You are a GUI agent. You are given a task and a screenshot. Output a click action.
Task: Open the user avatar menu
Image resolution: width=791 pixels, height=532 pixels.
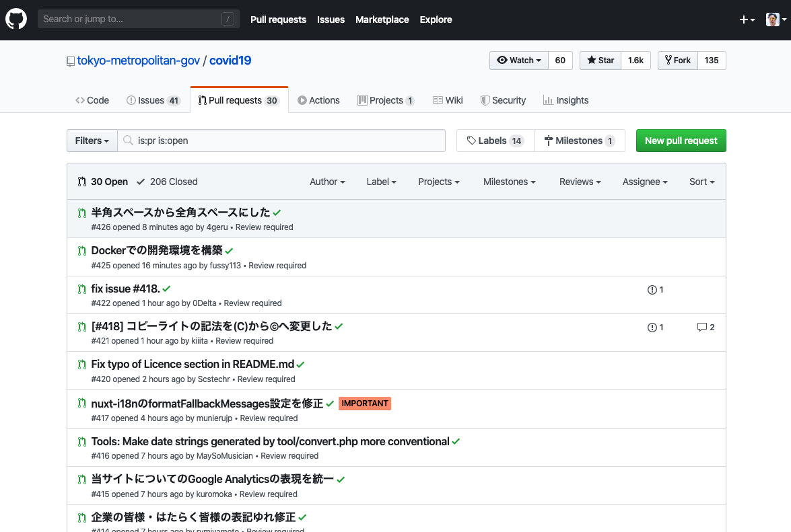pos(776,20)
